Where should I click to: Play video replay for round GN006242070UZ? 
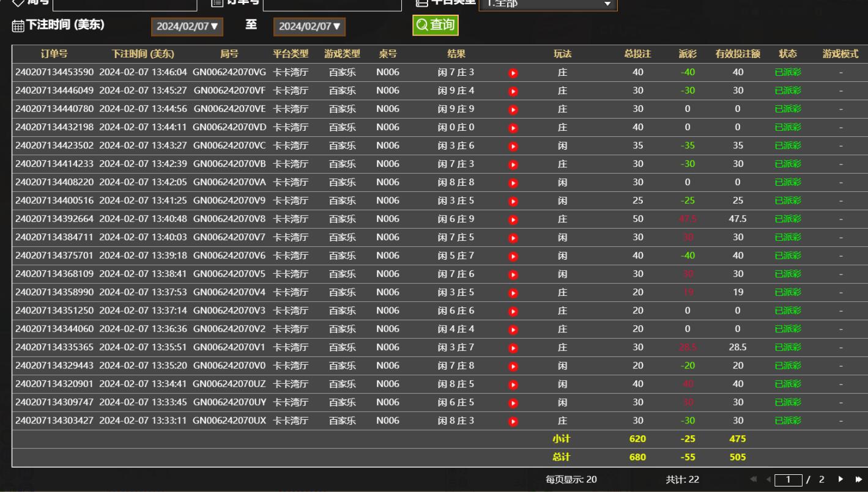pyautogui.click(x=513, y=384)
